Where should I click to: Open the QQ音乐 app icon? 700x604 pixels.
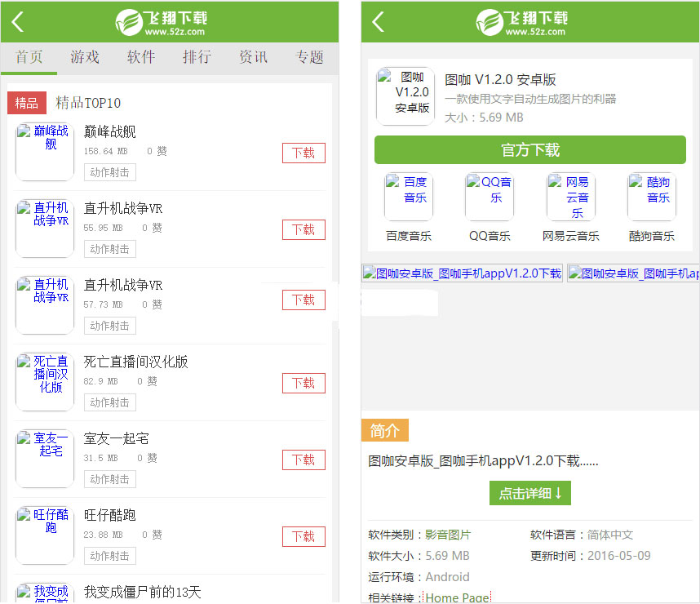click(x=490, y=197)
